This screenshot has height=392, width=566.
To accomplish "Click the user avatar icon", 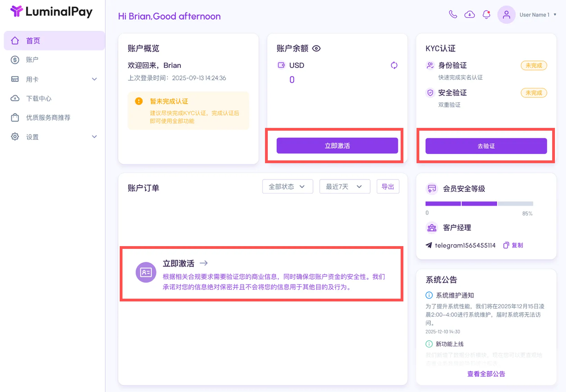I will [x=506, y=15].
